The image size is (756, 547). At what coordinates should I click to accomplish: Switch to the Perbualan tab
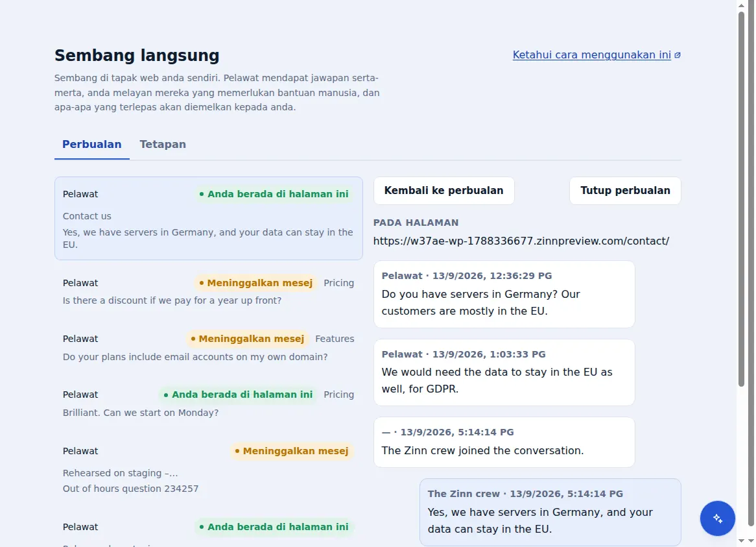91,144
